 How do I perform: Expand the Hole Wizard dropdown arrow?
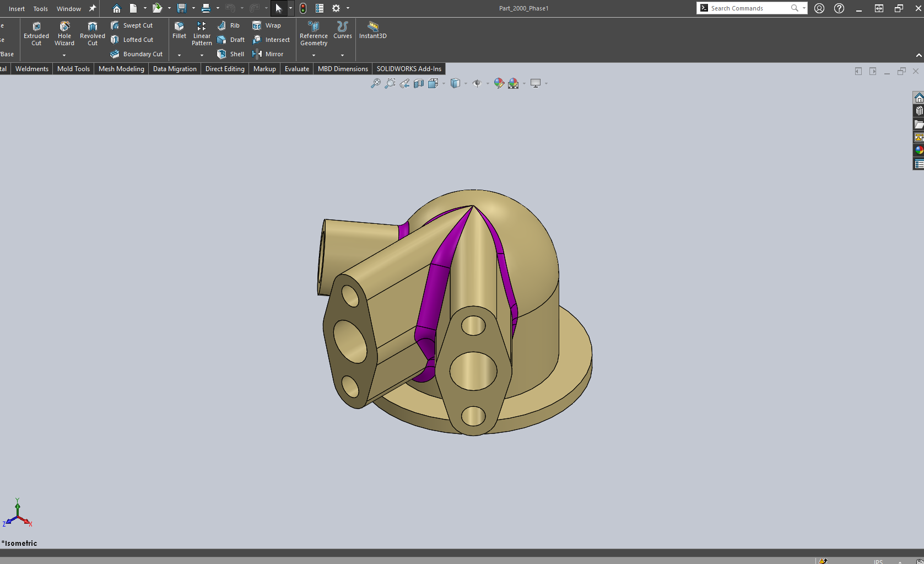point(64,55)
